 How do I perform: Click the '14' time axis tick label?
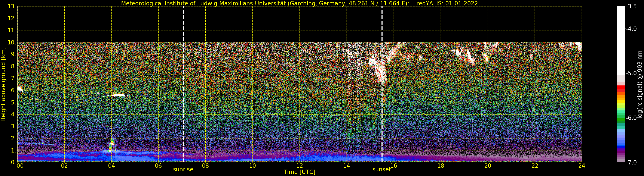(x=347, y=166)
